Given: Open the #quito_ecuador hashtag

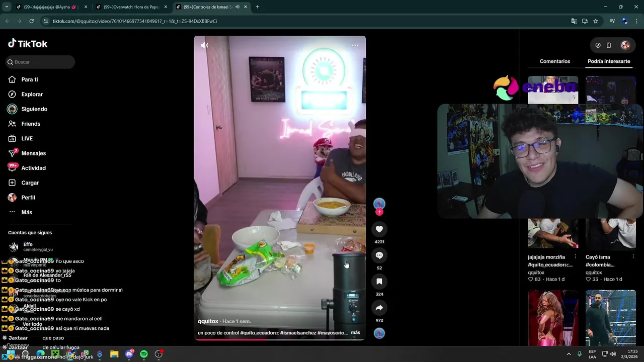Looking at the screenshot, I should click(260, 333).
